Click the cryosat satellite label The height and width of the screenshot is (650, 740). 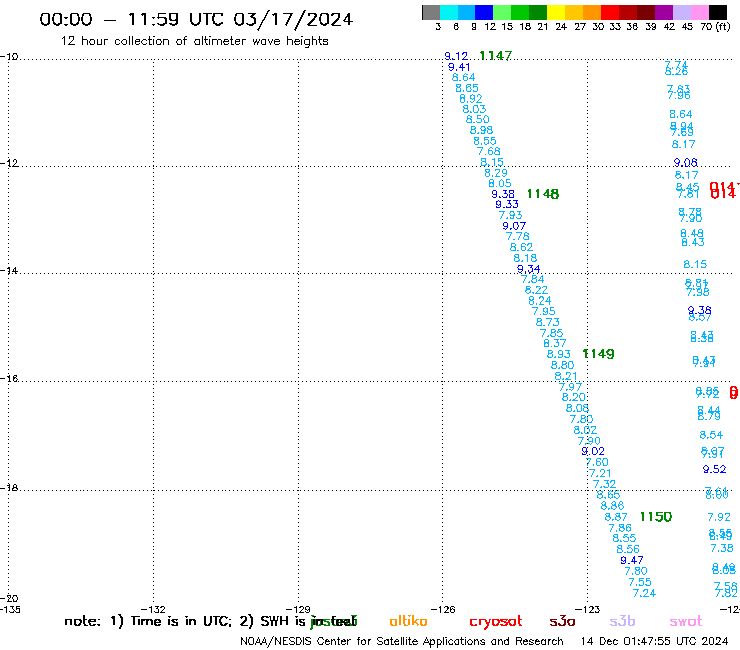tap(496, 622)
